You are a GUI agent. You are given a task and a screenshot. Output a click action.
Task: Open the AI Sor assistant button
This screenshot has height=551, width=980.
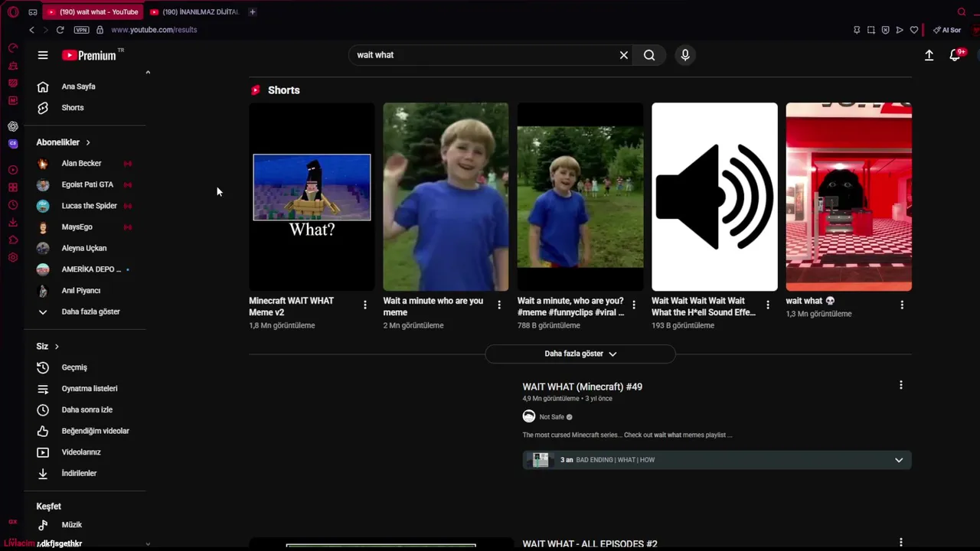tap(947, 30)
